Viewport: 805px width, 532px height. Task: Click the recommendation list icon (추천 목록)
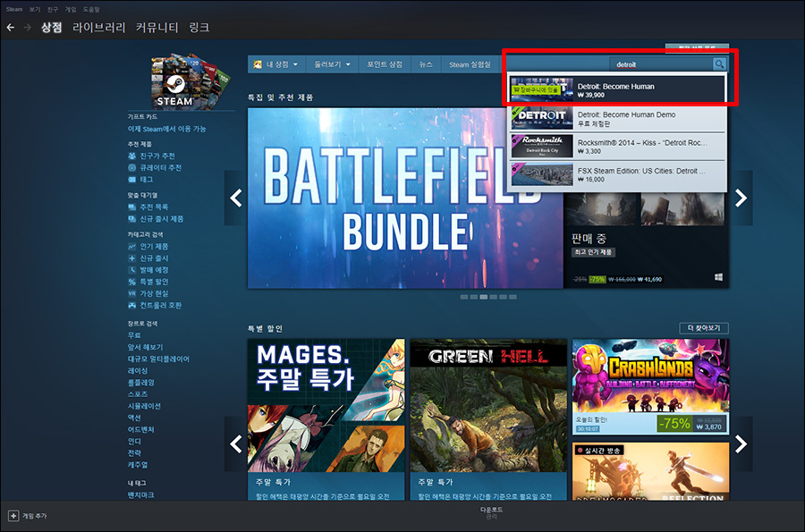pyautogui.click(x=132, y=207)
